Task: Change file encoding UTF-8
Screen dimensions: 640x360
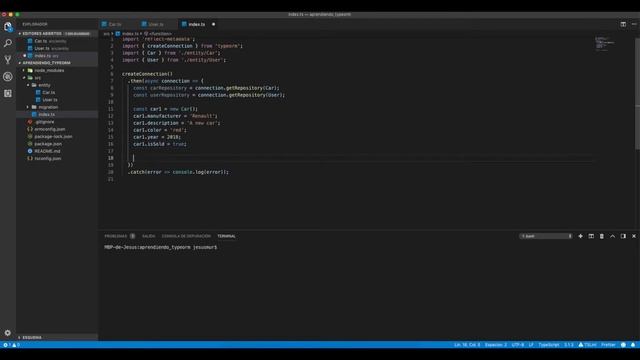Action: click(x=518, y=345)
